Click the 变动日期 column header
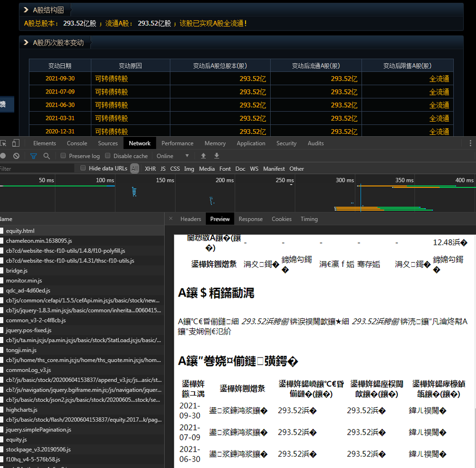Screen dimensions: 476x468 [60, 66]
